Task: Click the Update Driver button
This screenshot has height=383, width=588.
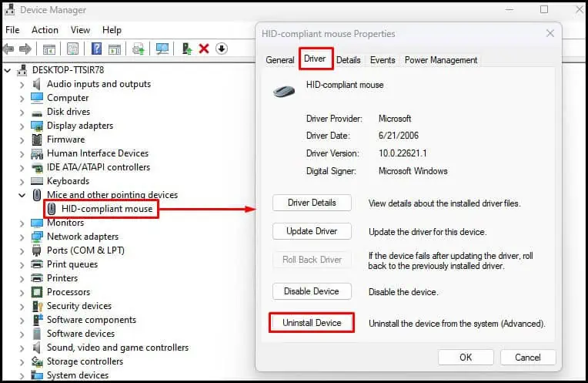Action: tap(312, 231)
